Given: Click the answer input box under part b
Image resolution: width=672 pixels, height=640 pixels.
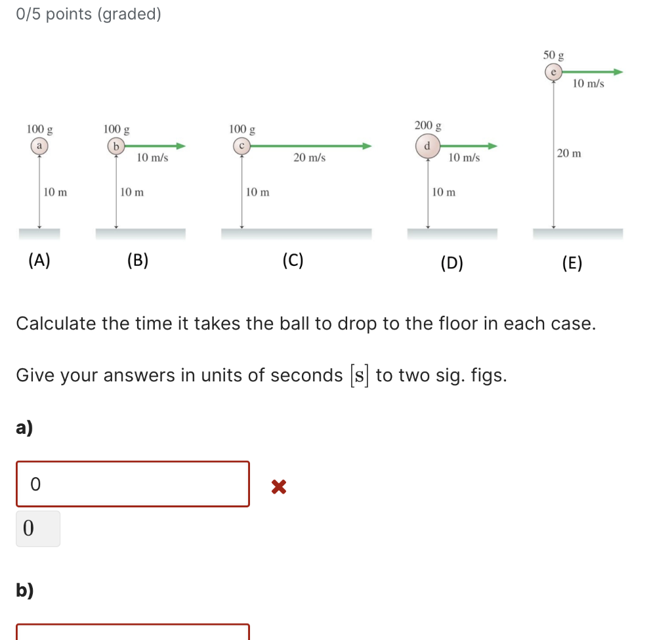Looking at the screenshot, I should 131,633.
